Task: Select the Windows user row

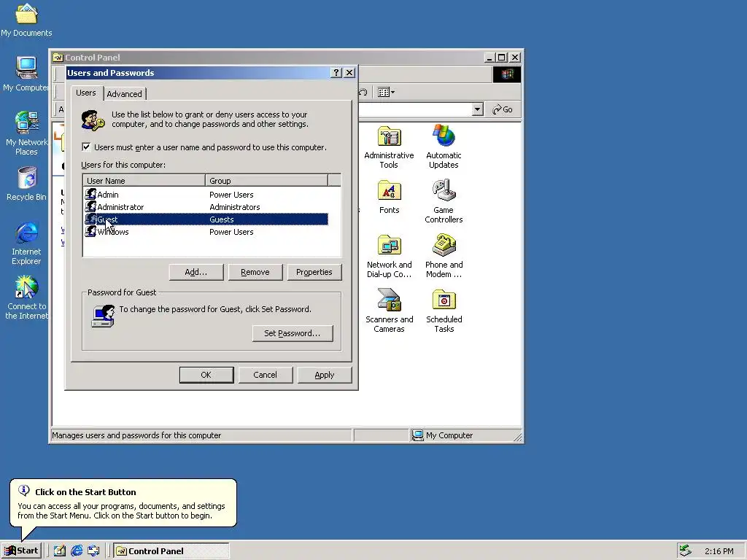Action: (x=206, y=231)
